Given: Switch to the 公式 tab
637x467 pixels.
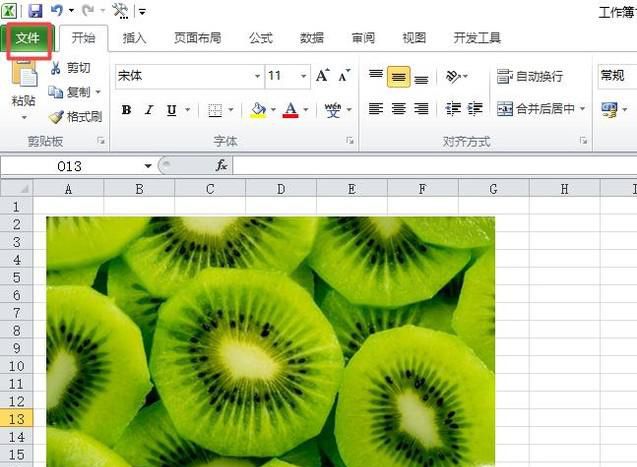Looking at the screenshot, I should pyautogui.click(x=260, y=38).
